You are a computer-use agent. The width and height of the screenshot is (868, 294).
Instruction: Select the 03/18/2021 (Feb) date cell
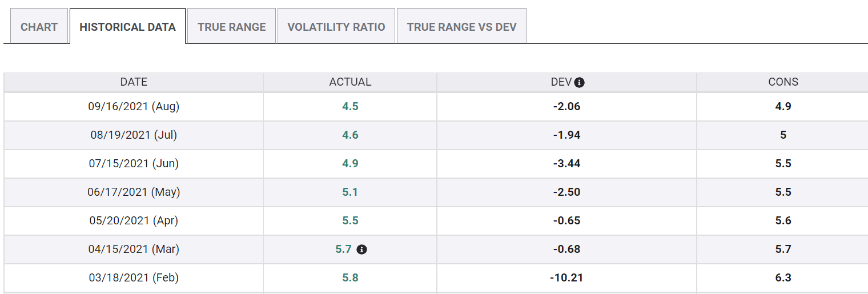[134, 277]
